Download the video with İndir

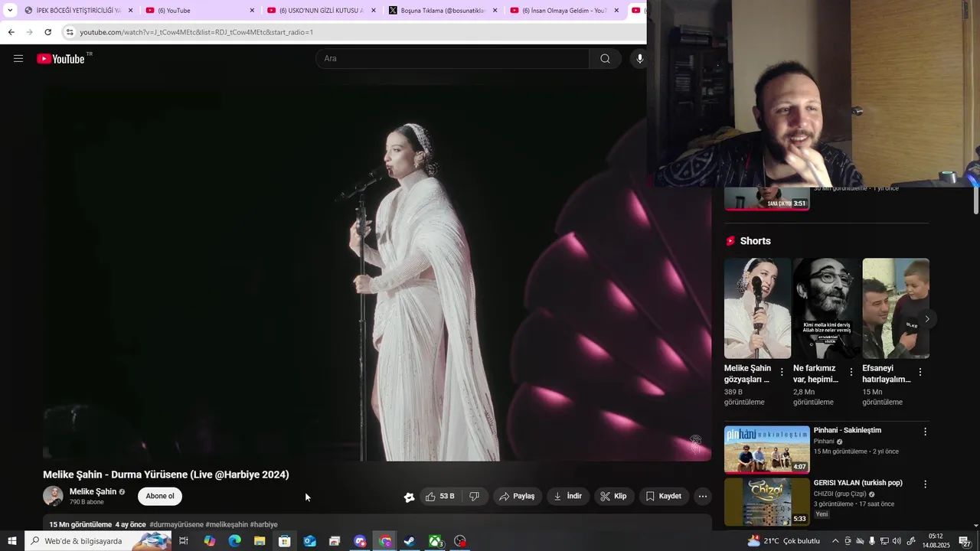[x=568, y=497]
